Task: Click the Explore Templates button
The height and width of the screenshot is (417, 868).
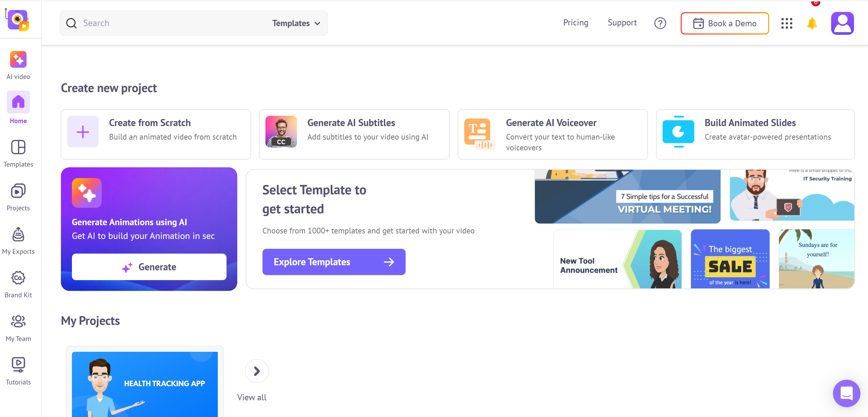Action: point(334,262)
